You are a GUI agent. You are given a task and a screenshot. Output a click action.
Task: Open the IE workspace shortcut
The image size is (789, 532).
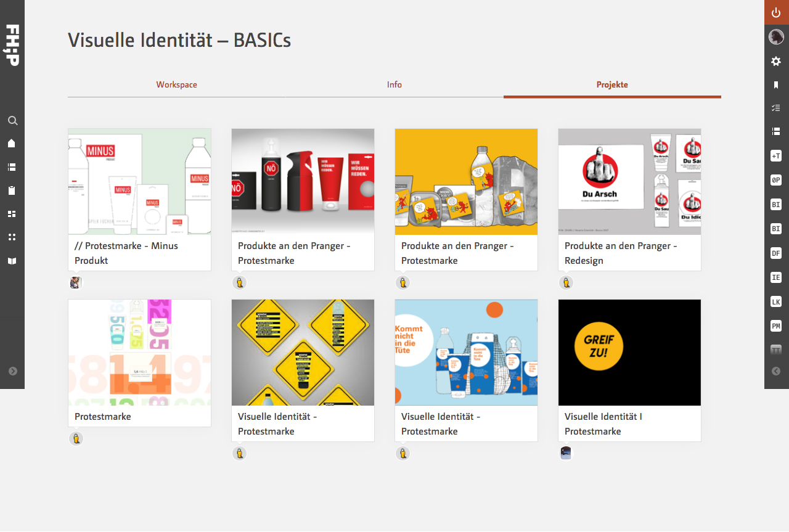click(x=776, y=277)
